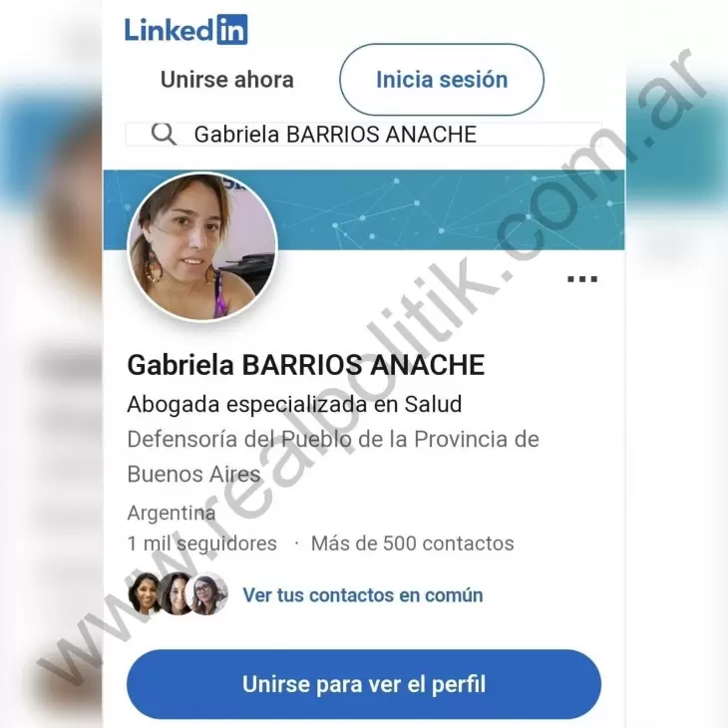Click the headline Abogada especializada en Salud
This screenshot has height=728, width=728.
coord(294,404)
